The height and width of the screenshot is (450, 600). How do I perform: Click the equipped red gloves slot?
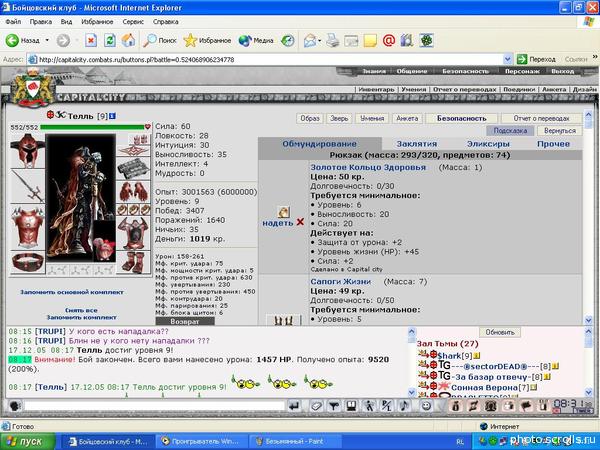134,192
